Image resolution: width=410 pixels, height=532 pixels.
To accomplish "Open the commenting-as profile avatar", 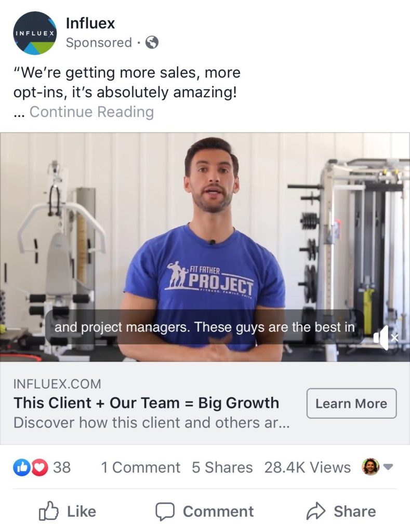I will [x=371, y=467].
